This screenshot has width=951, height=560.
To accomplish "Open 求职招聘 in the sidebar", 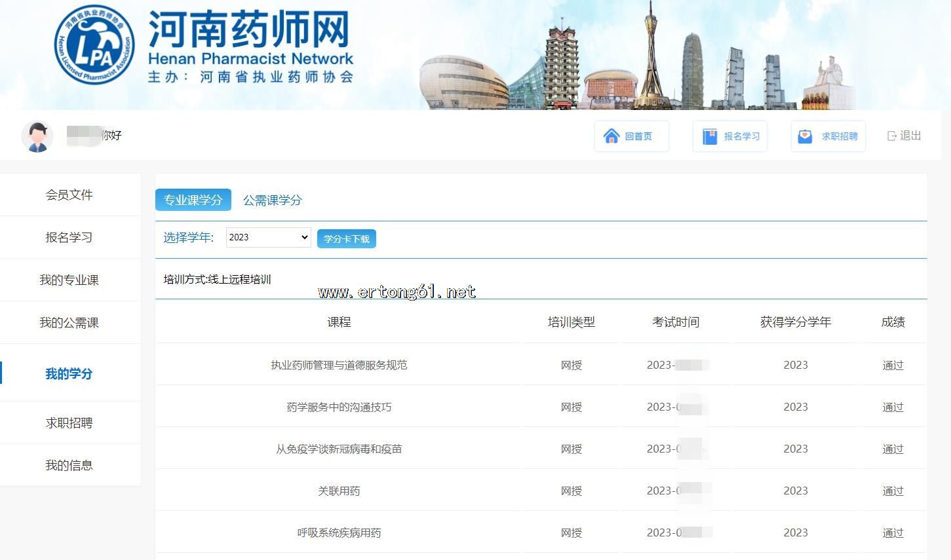I will (69, 423).
